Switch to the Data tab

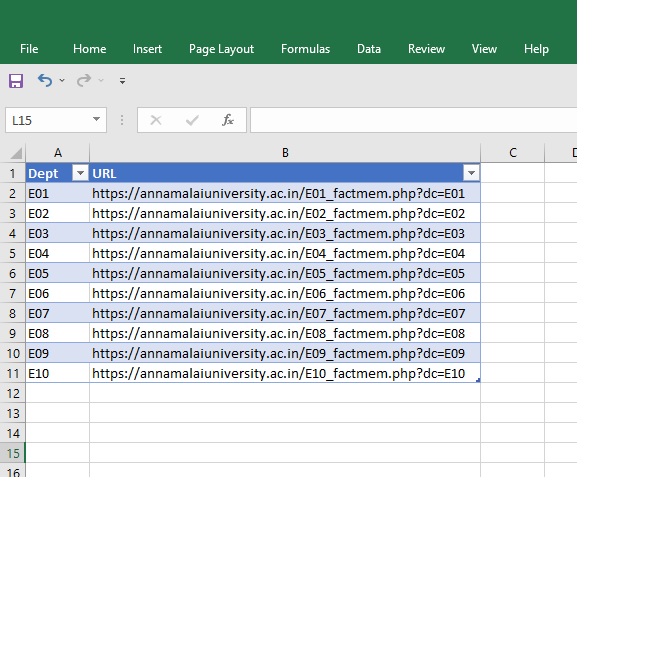coord(369,49)
